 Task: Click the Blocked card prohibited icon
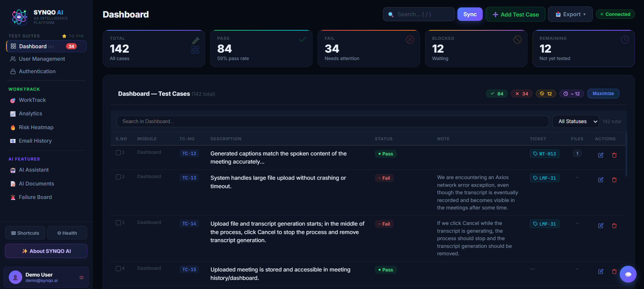click(x=517, y=40)
